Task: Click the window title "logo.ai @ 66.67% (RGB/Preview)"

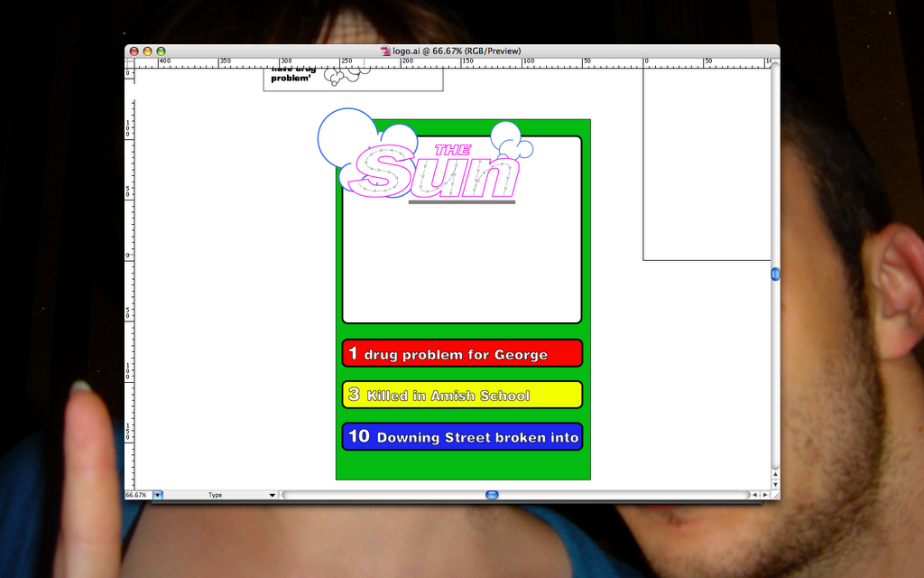Action: click(457, 51)
